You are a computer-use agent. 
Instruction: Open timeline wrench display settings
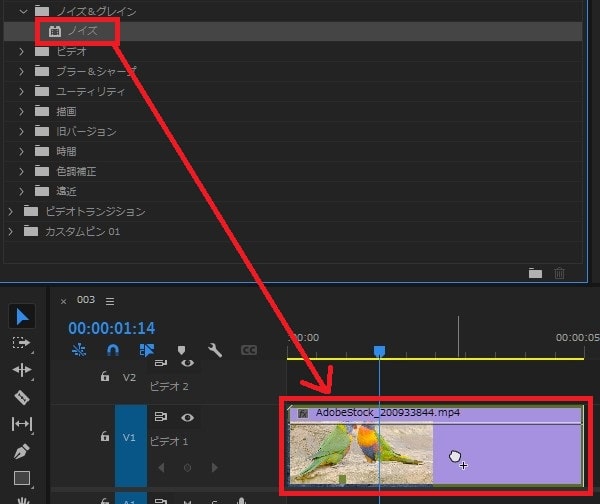pos(214,350)
